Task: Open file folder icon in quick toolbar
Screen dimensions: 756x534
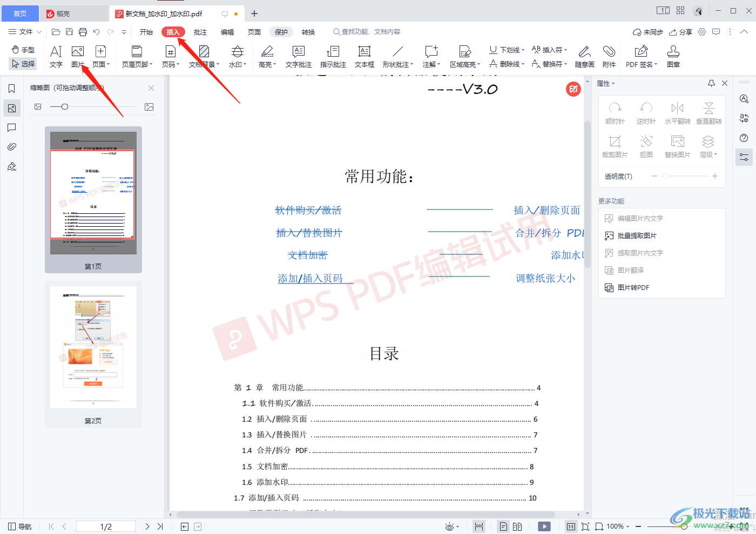Action: click(x=56, y=32)
